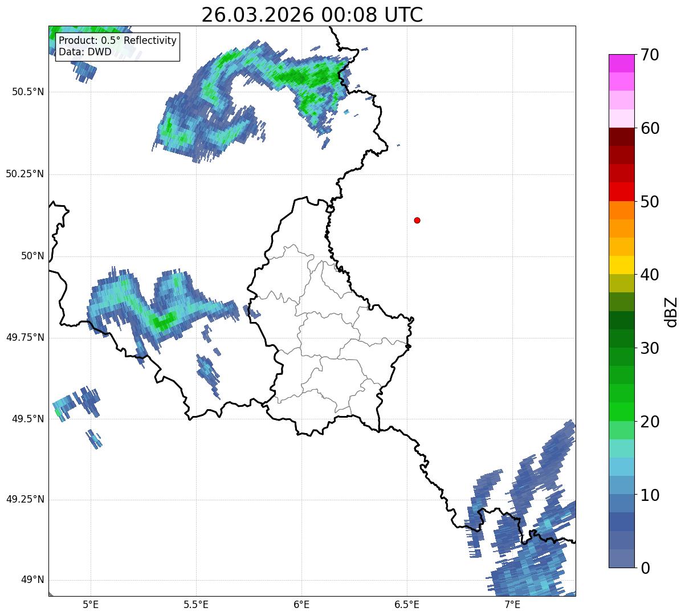Click the dark blue colorbar segment near 6 dBZ
685x616 pixels.
(x=622, y=521)
